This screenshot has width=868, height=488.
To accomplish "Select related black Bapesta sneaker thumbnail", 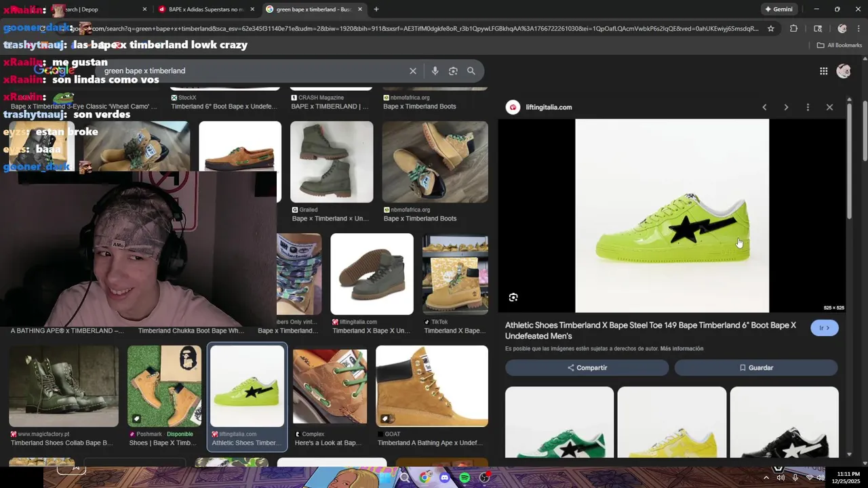I will click(x=785, y=422).
